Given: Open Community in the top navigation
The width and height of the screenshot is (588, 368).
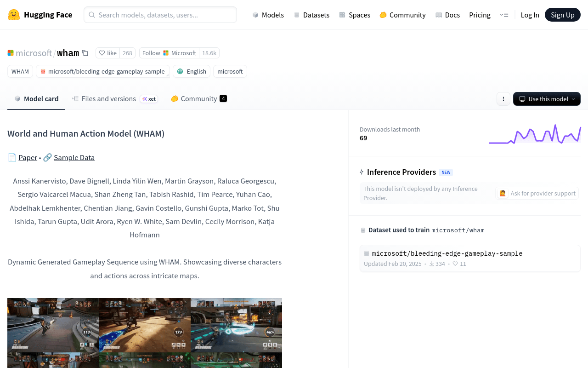Looking at the screenshot, I should 402,15.
